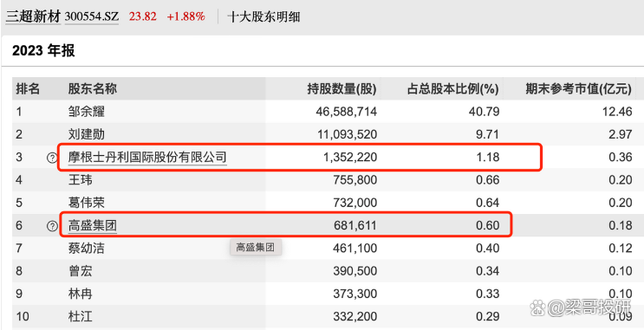
Task: Select shareholder name 葛伟荣
Action: 87,203
